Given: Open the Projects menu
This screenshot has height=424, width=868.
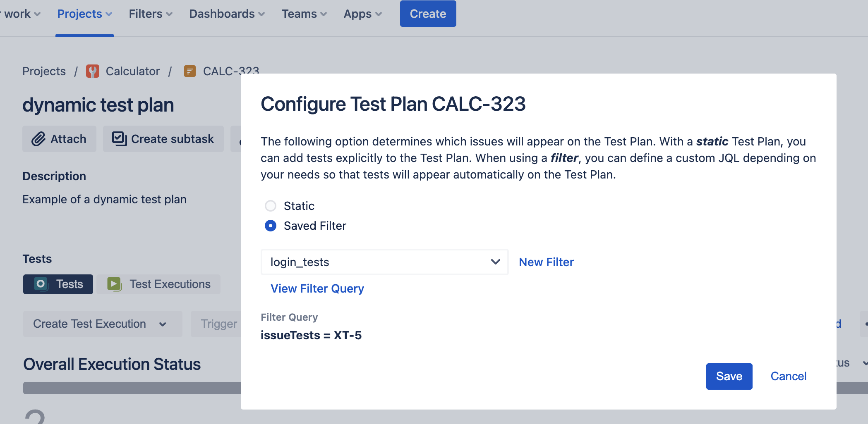Looking at the screenshot, I should pos(84,14).
